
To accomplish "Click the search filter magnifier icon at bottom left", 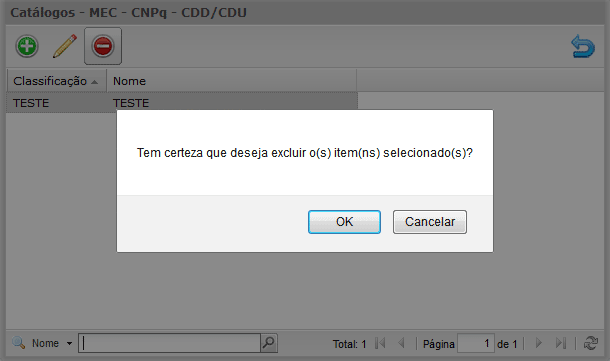I will 18,343.
